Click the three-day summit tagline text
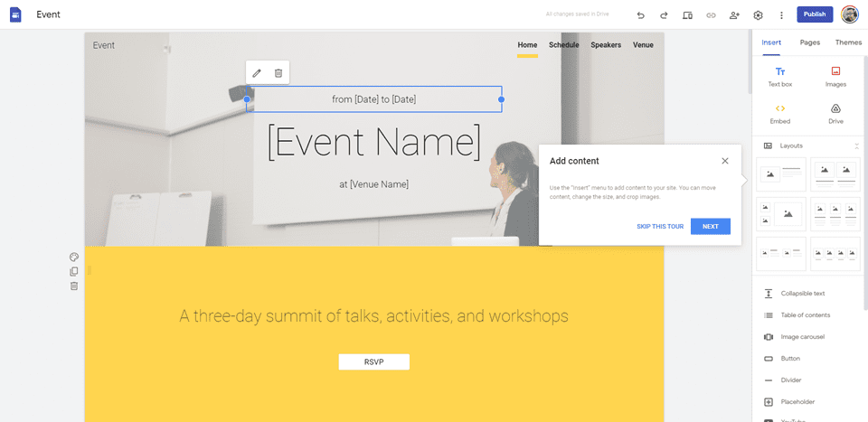The height and width of the screenshot is (422, 868). (374, 316)
